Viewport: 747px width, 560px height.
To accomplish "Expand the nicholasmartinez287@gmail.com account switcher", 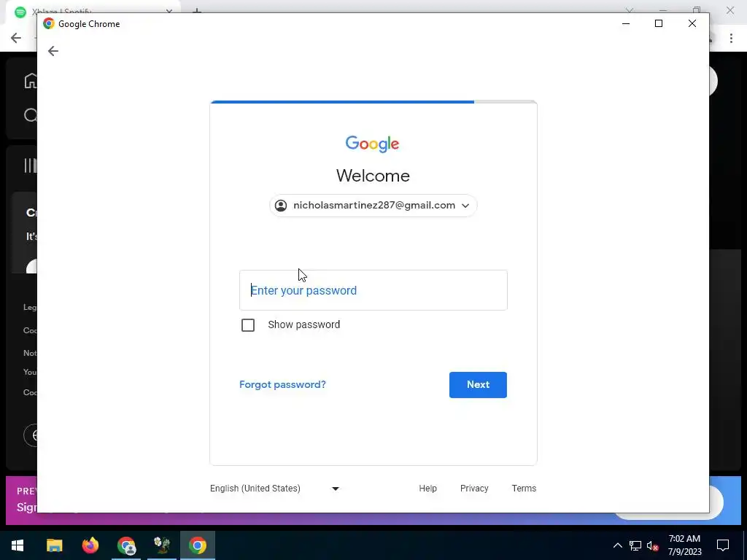I will pyautogui.click(x=373, y=205).
